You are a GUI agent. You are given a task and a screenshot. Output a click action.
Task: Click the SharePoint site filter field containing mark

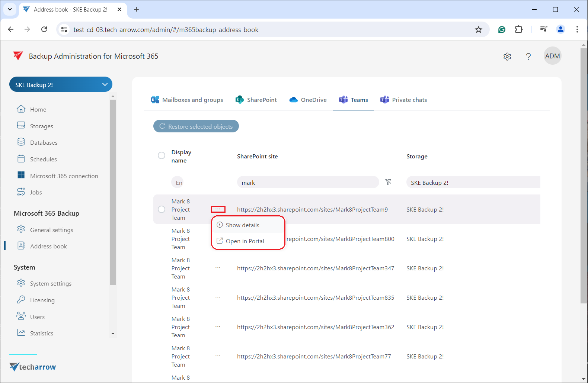307,183
